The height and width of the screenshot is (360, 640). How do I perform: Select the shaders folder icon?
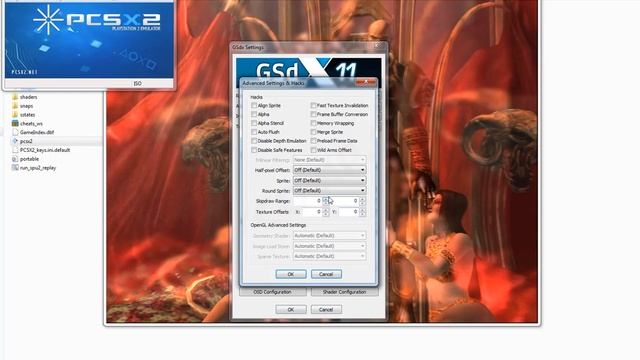pyautogui.click(x=15, y=97)
